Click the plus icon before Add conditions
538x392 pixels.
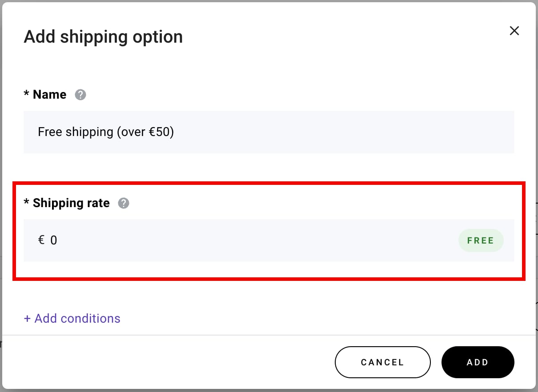pyautogui.click(x=27, y=318)
